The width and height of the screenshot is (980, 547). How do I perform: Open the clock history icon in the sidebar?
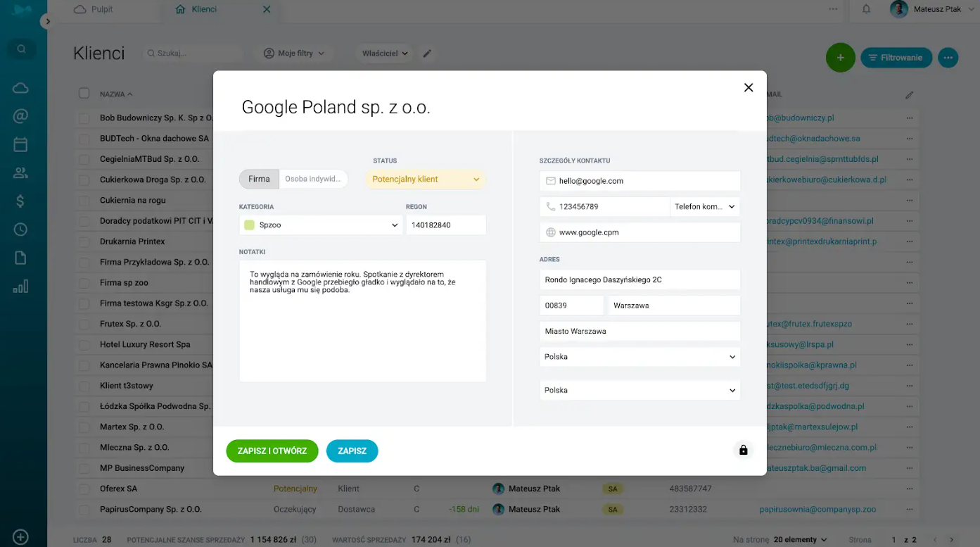click(x=20, y=230)
